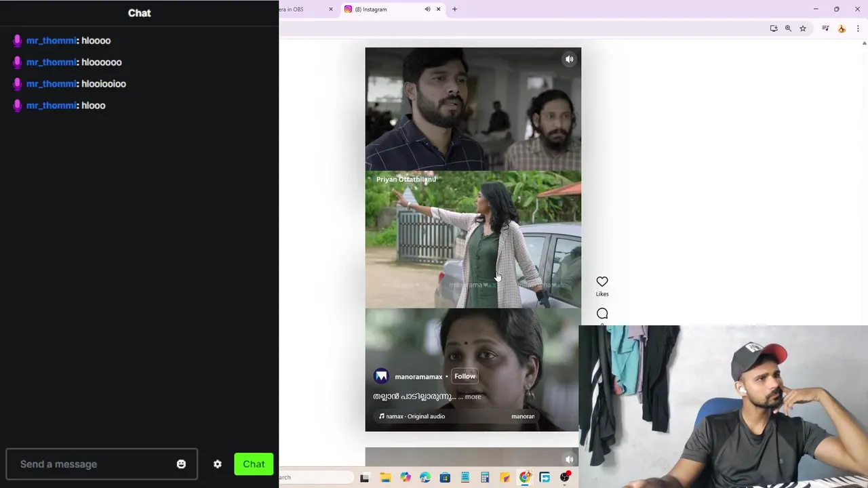Expand caption with 'more' link
This screenshot has width=868, height=488.
click(473, 396)
